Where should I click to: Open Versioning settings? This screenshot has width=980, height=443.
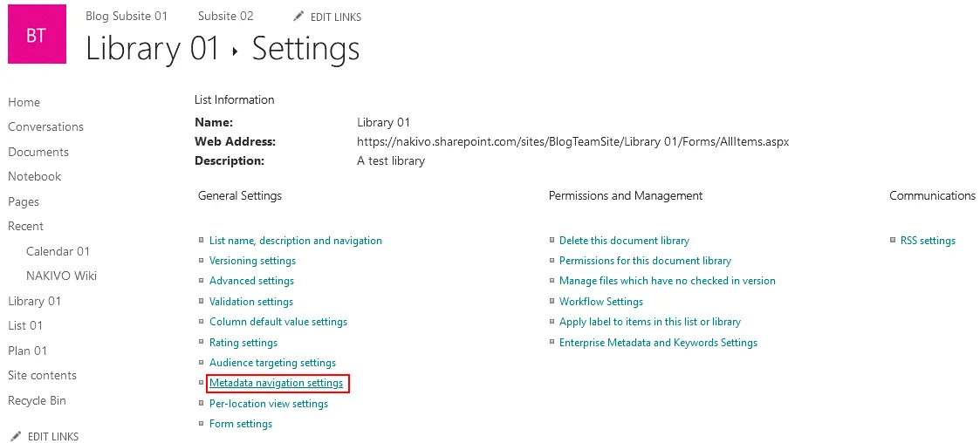click(252, 261)
